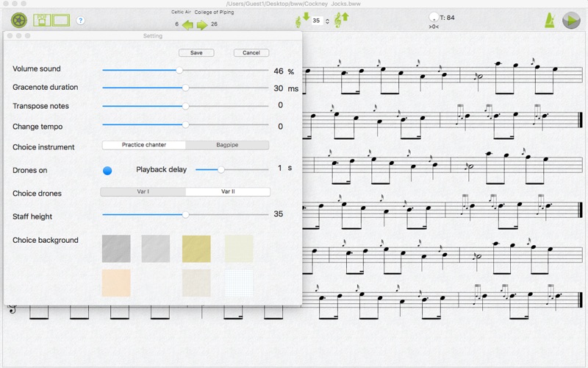
Task: Toggle the green metronome icon
Action: coord(550,21)
